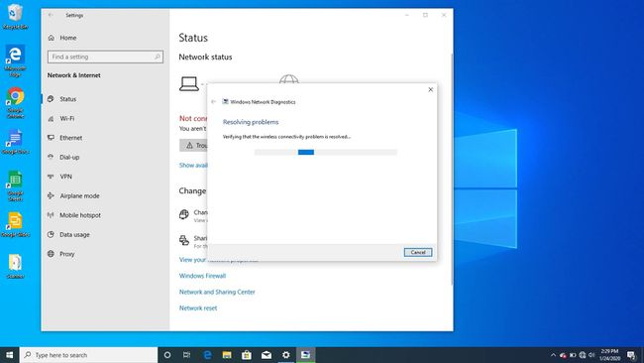Screen dimensions: 644x363
Task: Open the Recycle Bin desktop icon
Action: point(15,17)
